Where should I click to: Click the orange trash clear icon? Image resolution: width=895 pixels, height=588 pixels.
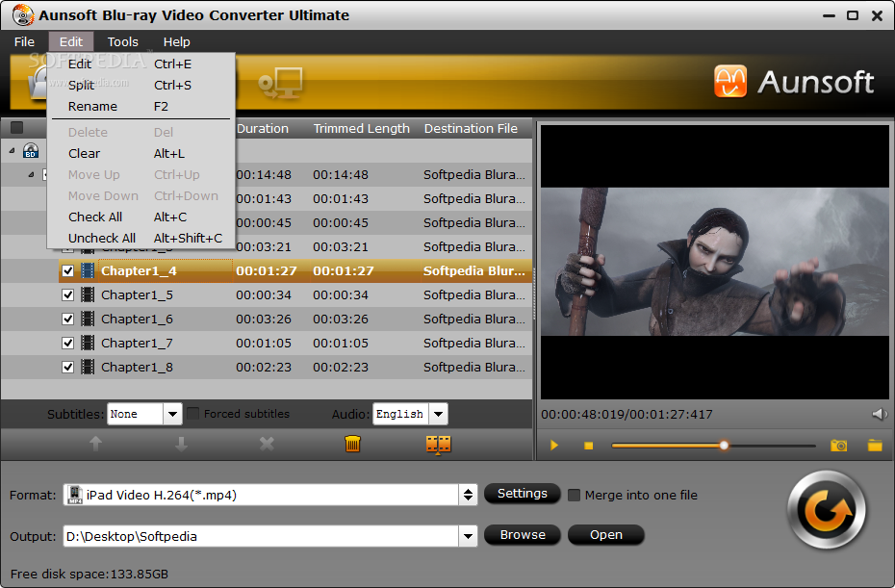click(x=353, y=444)
